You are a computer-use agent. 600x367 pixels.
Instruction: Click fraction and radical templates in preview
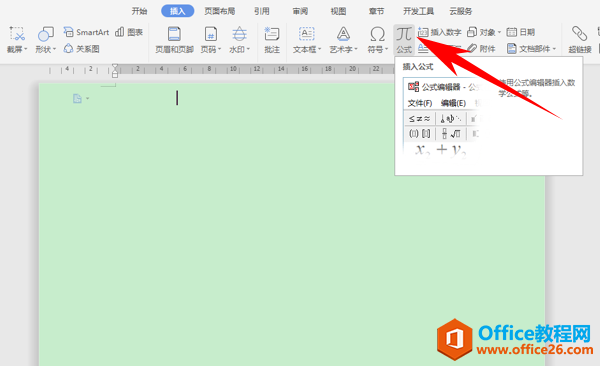[451, 134]
